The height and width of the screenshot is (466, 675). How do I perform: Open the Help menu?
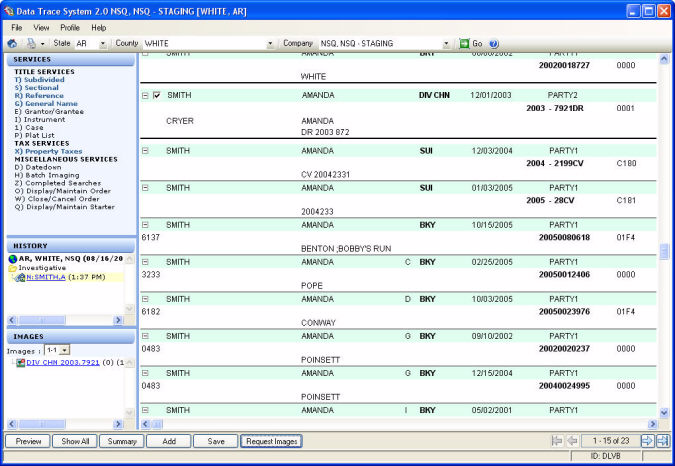(x=99, y=28)
